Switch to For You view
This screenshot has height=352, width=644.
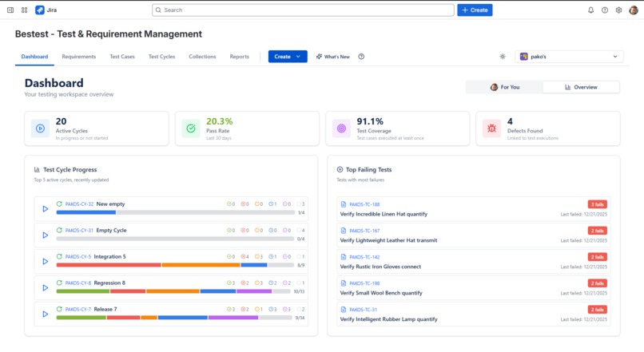[x=504, y=87]
